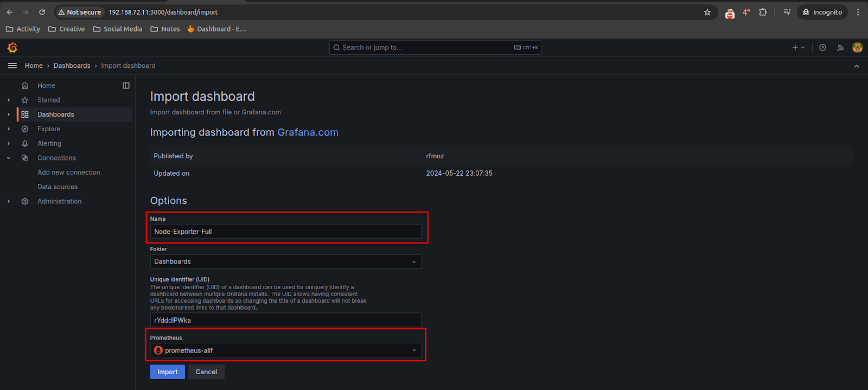The image size is (868, 390).
Task: Click the Import dashboard breadcrumb text
Action: (128, 66)
